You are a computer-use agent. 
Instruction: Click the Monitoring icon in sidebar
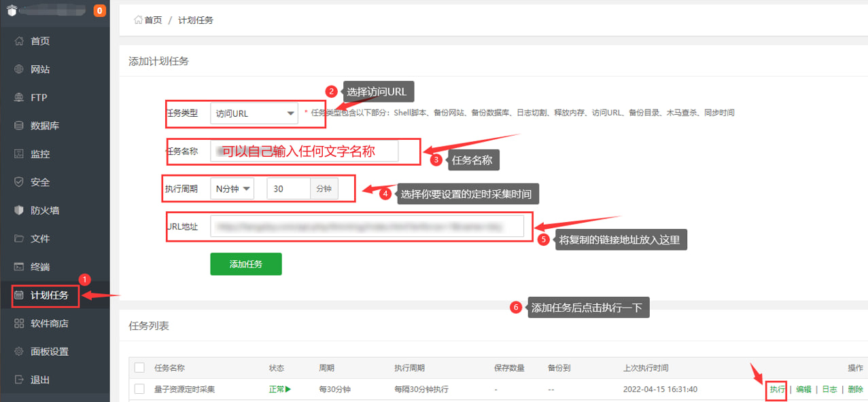[19, 154]
